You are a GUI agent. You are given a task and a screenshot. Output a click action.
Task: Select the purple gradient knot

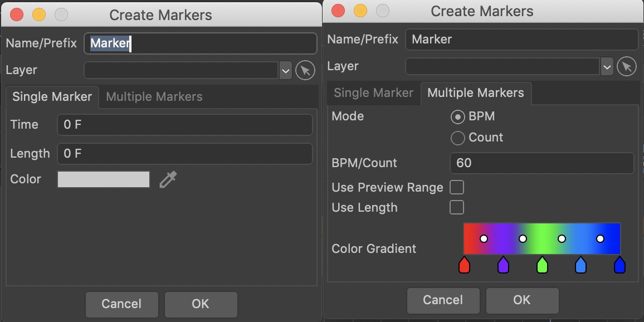(503, 265)
